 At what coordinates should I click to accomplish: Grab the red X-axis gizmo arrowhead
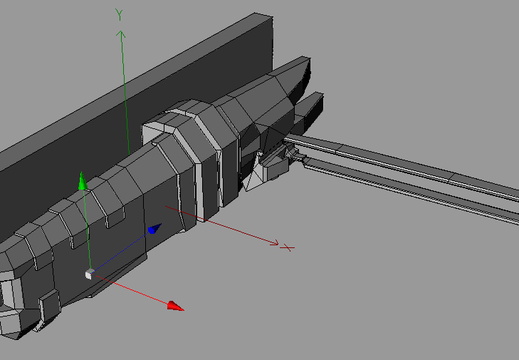click(x=175, y=306)
